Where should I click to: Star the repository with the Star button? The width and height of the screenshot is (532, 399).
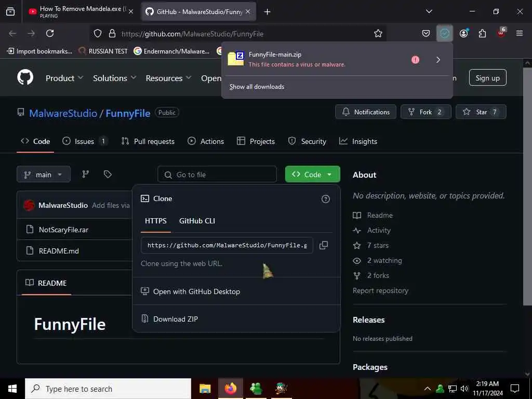481,112
